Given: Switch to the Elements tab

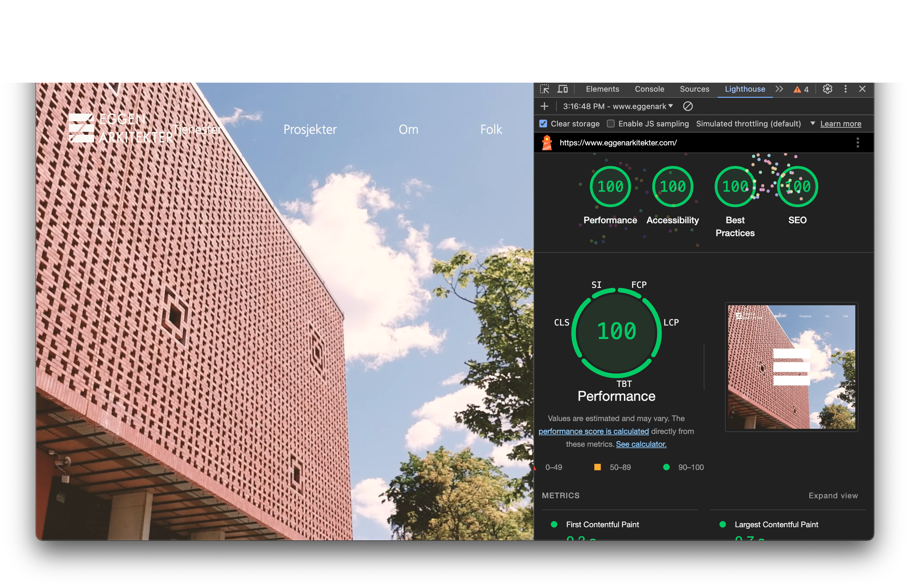Looking at the screenshot, I should [x=602, y=89].
